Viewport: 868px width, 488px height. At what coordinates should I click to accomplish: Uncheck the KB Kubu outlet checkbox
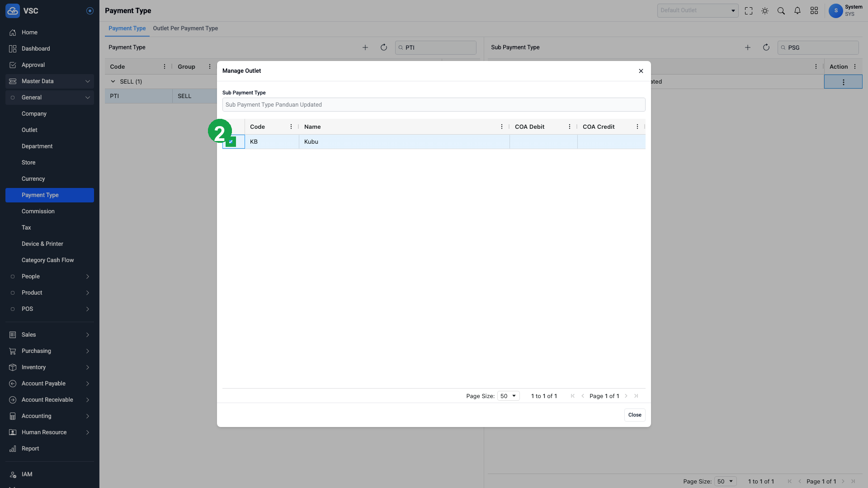click(231, 142)
